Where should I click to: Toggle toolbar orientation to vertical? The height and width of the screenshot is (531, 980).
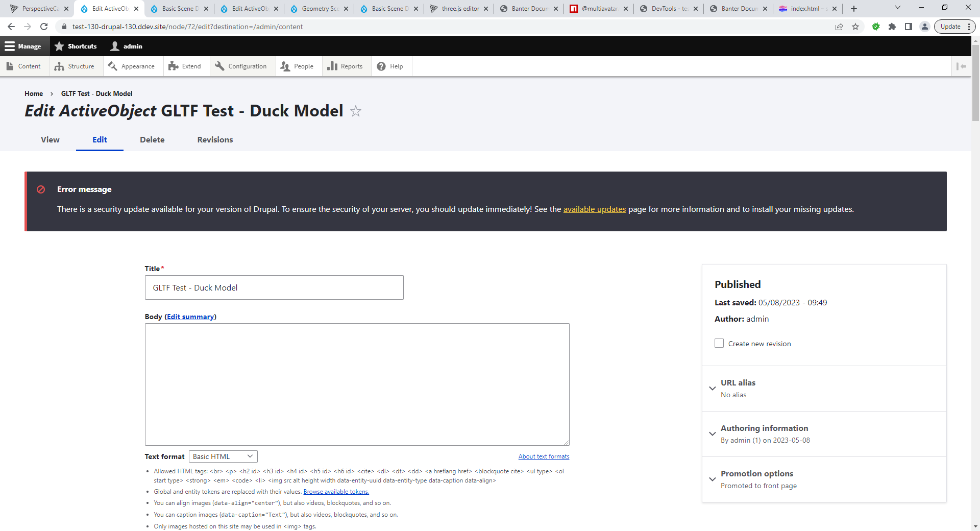click(961, 66)
